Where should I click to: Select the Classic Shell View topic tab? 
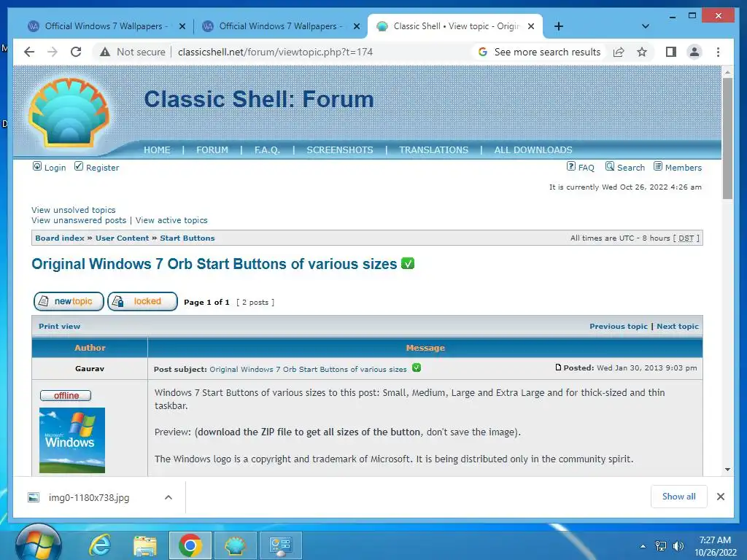455,26
